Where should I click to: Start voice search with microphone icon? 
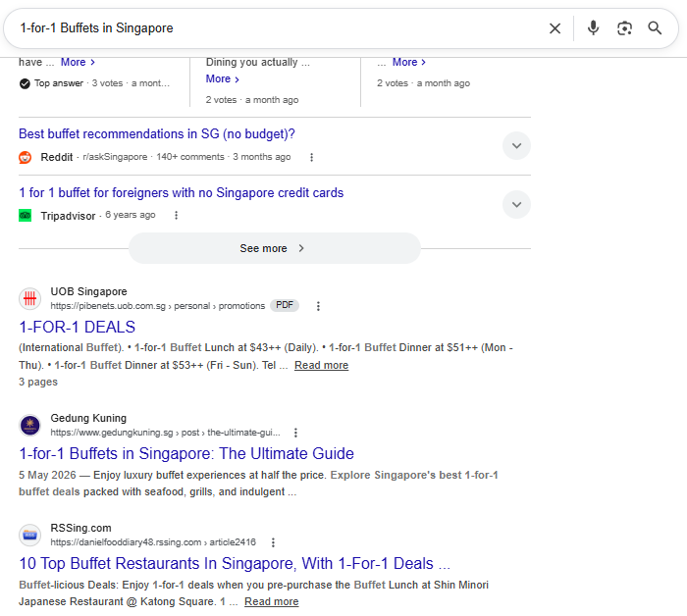click(x=593, y=28)
